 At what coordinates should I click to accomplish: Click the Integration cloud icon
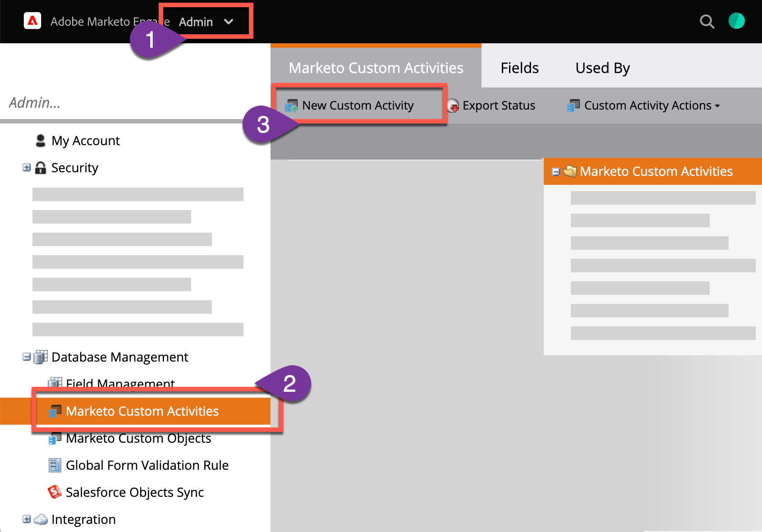[41, 519]
